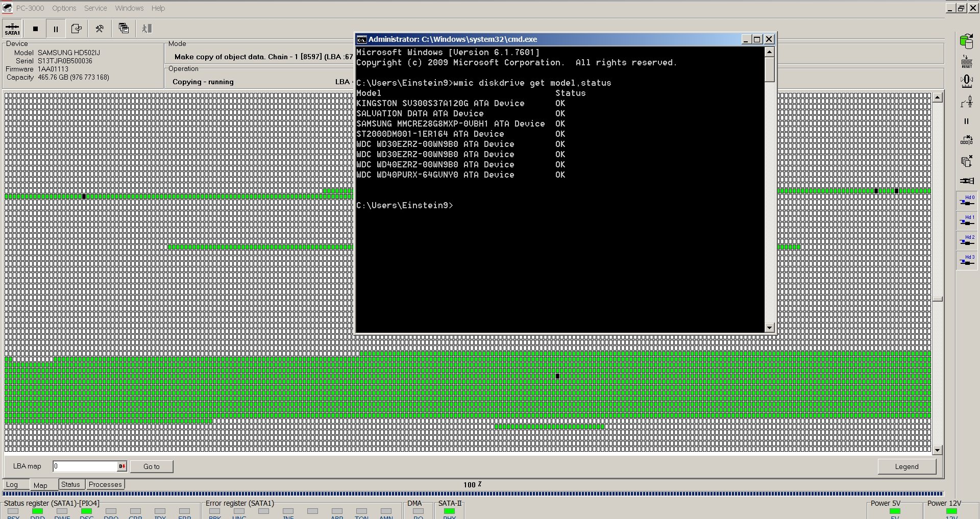Click the 'SAMSUNG HD502IJ' model value
980x519 pixels.
[x=69, y=53]
